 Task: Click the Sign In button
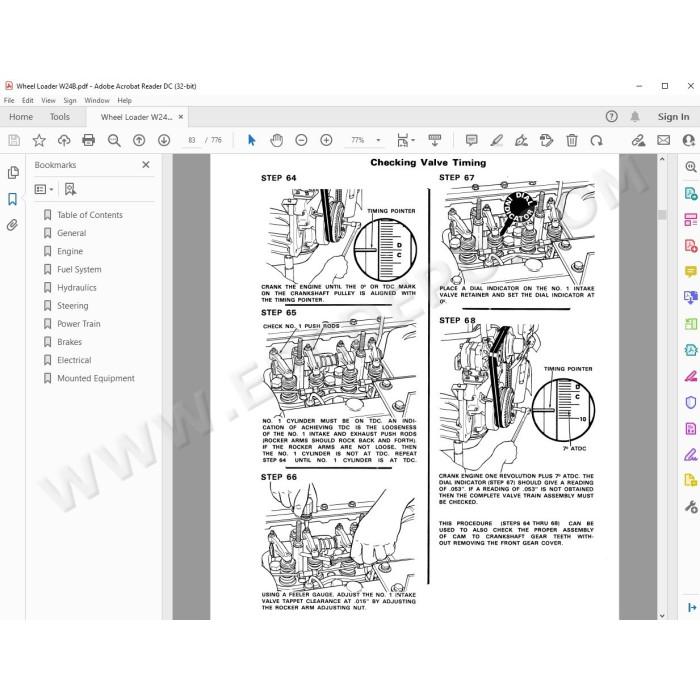tap(673, 117)
